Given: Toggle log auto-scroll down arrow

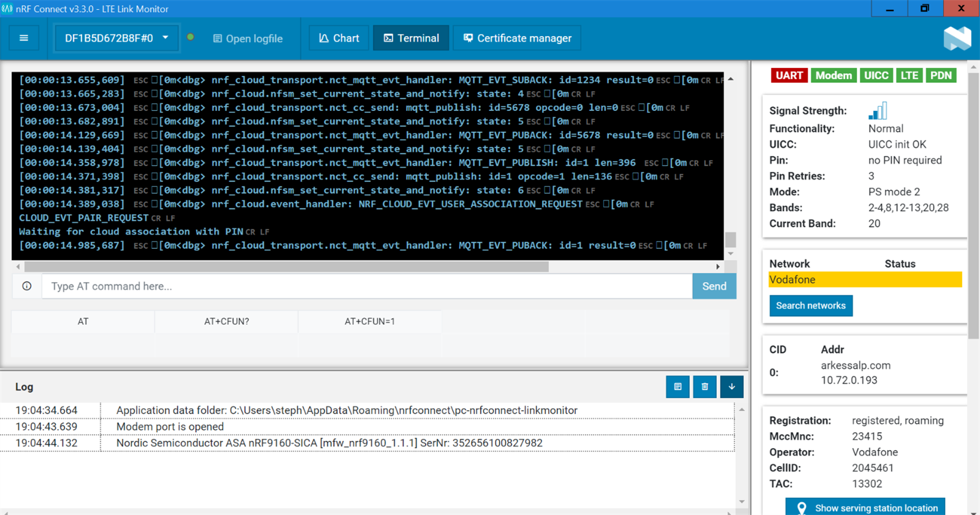Looking at the screenshot, I should click(732, 387).
